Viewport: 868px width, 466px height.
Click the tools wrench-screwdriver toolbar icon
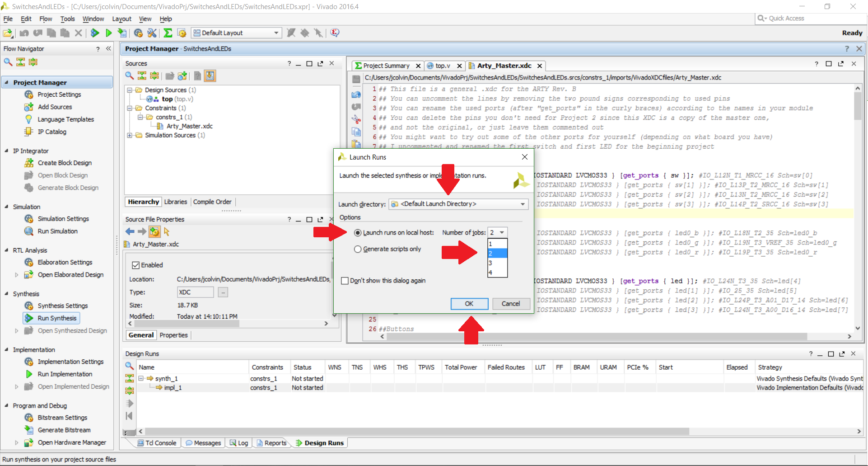(152, 33)
